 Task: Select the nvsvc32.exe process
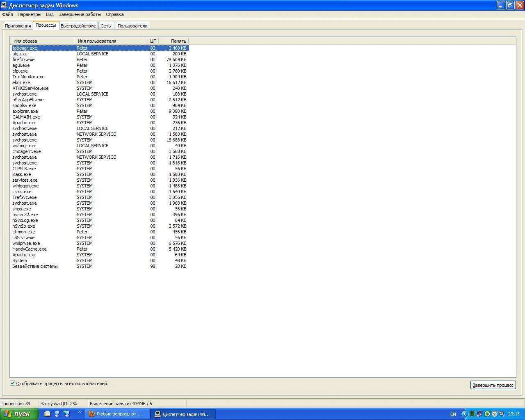(x=100, y=215)
